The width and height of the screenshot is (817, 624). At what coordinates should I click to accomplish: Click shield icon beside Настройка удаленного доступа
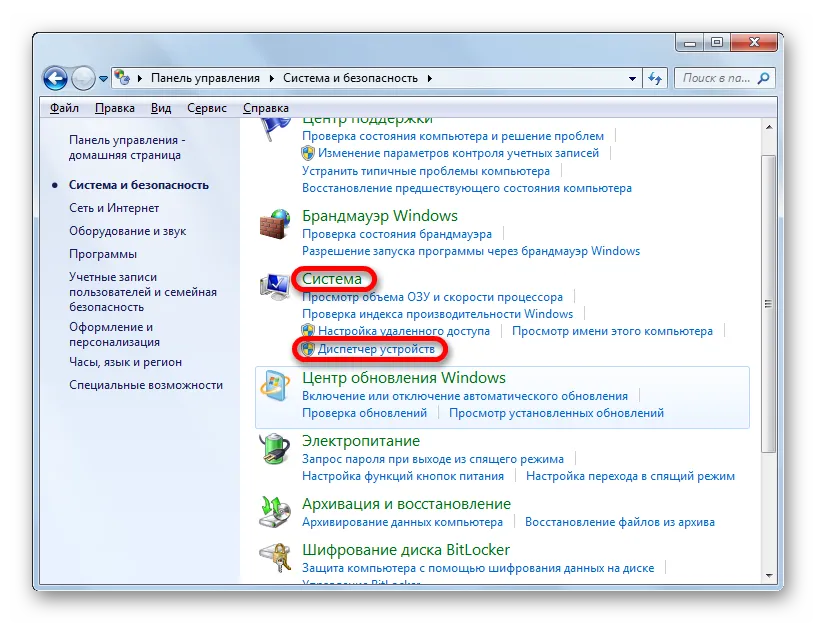(x=308, y=331)
